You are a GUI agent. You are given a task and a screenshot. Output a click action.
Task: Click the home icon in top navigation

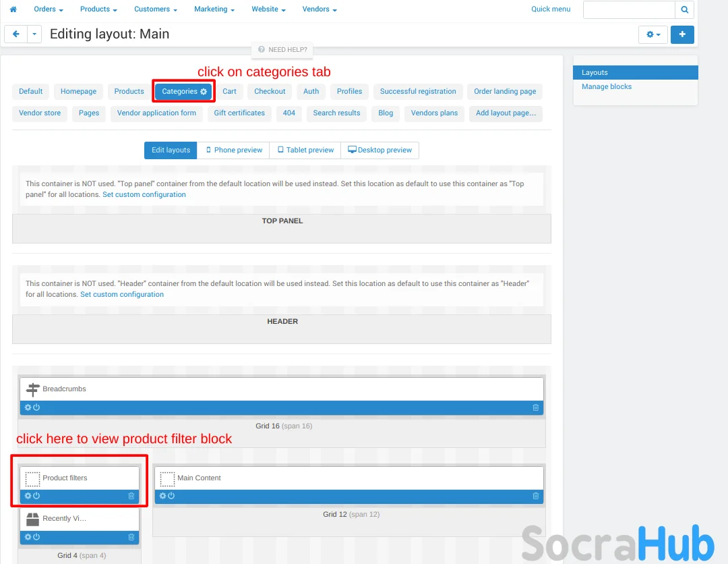pos(13,9)
